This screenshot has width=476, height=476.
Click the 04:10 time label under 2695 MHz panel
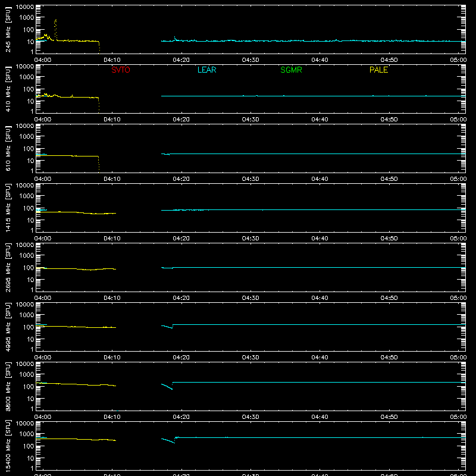(112, 298)
